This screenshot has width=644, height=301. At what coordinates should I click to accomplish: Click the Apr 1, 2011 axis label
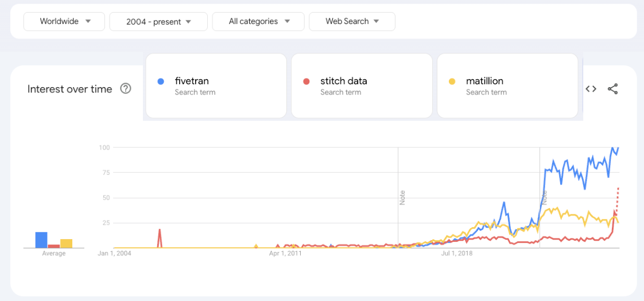coord(285,254)
